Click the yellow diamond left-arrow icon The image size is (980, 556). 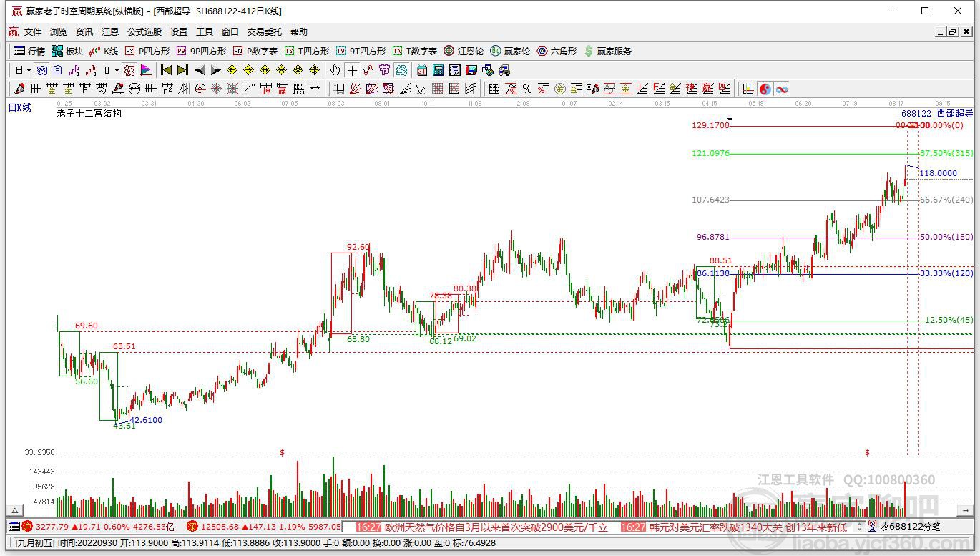[232, 70]
